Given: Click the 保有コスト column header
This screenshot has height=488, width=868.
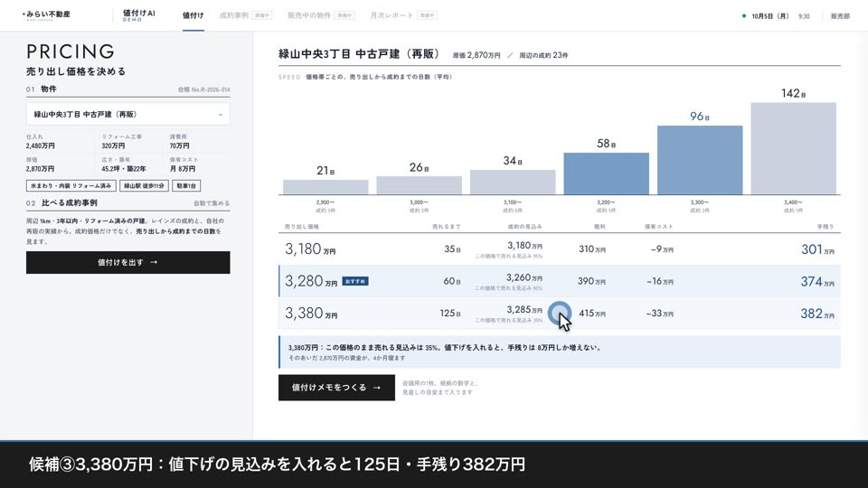Looking at the screenshot, I should click(659, 227).
